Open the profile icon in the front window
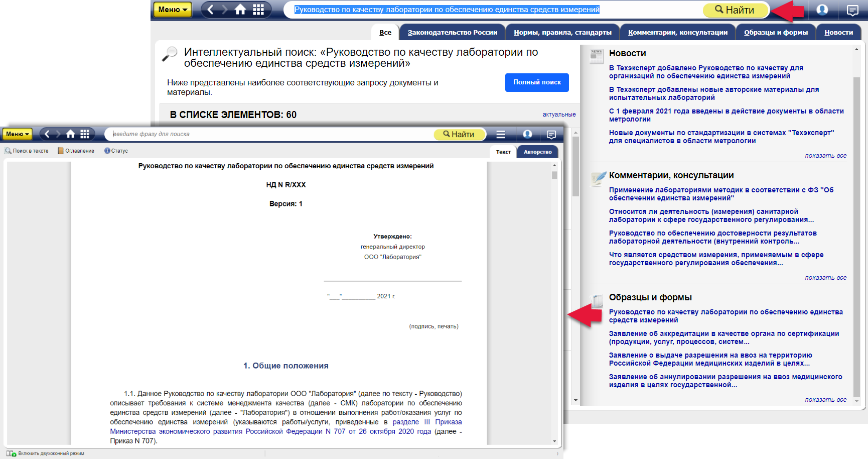 [527, 134]
